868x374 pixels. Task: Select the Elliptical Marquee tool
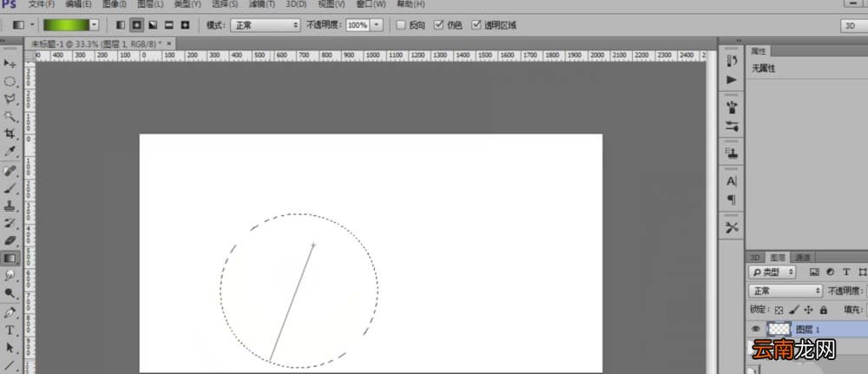[10, 82]
